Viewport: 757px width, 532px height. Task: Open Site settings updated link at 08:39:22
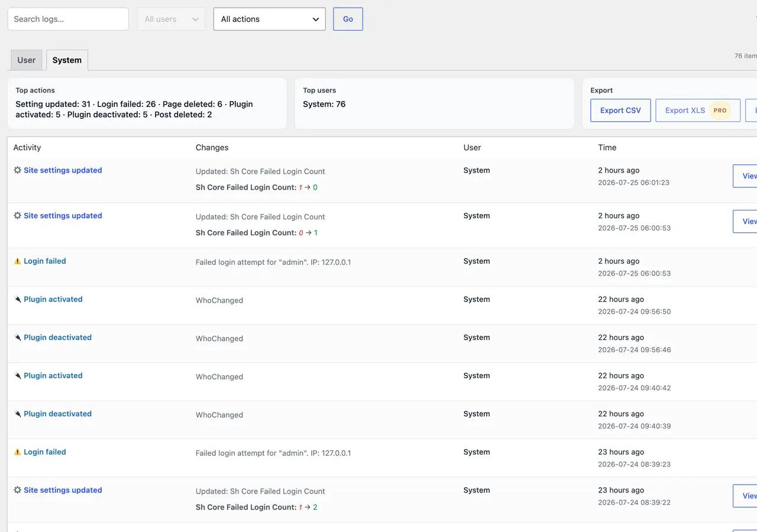point(63,490)
